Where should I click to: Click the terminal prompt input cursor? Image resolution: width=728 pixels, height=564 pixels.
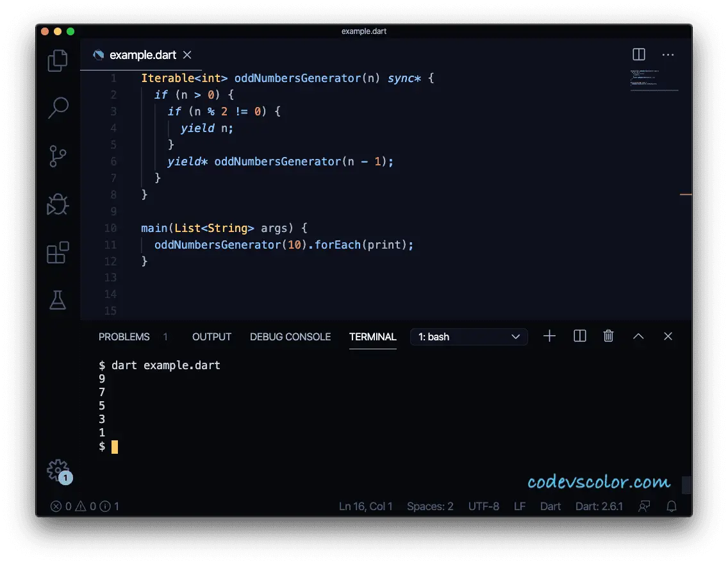pos(115,447)
